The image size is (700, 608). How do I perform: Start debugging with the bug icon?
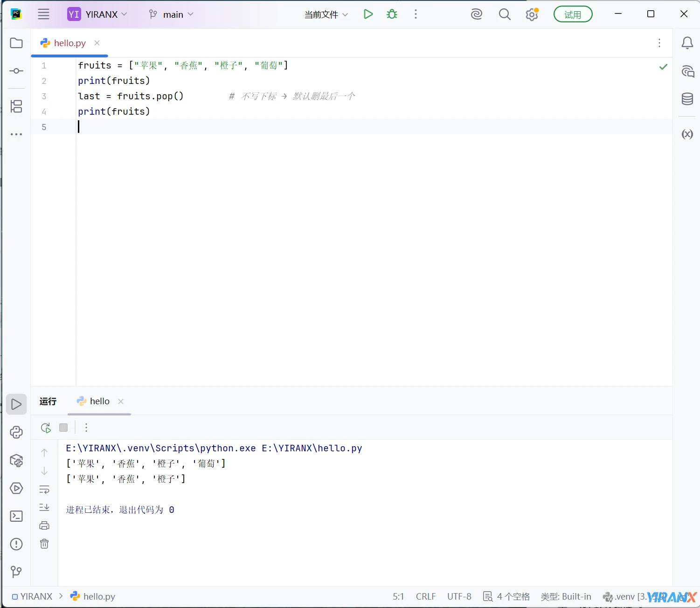(392, 14)
